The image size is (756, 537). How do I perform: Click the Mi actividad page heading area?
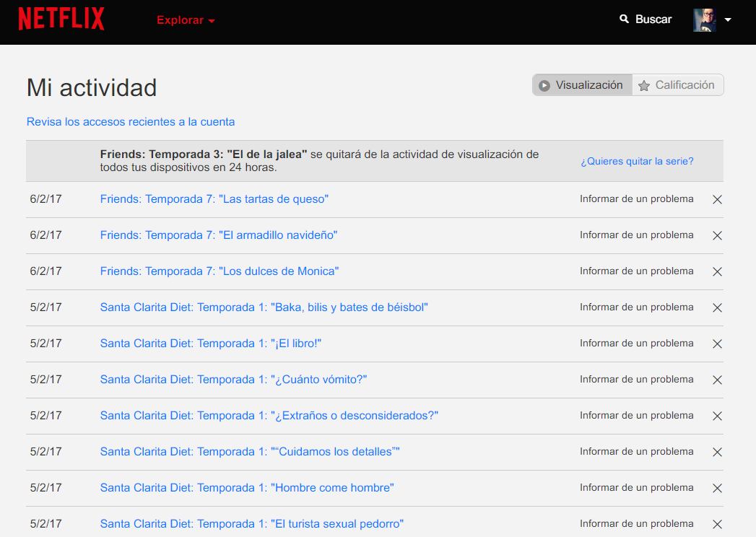point(91,87)
